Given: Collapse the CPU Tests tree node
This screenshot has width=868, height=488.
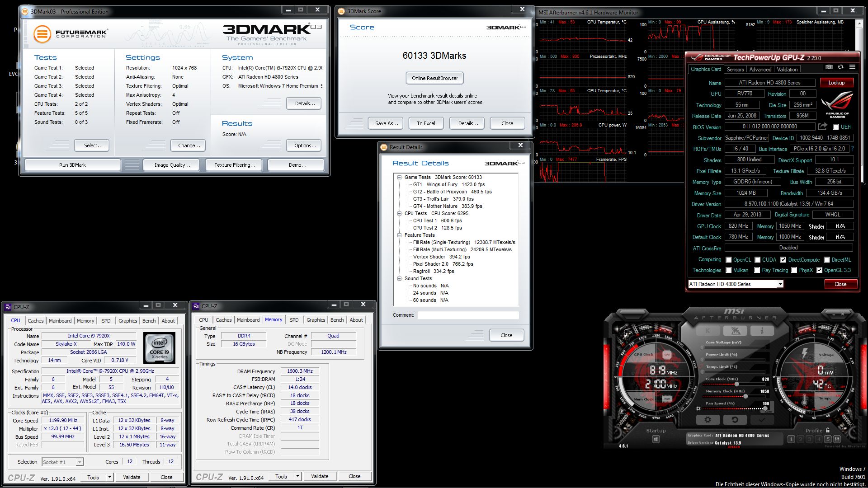Looking at the screenshot, I should 400,214.
